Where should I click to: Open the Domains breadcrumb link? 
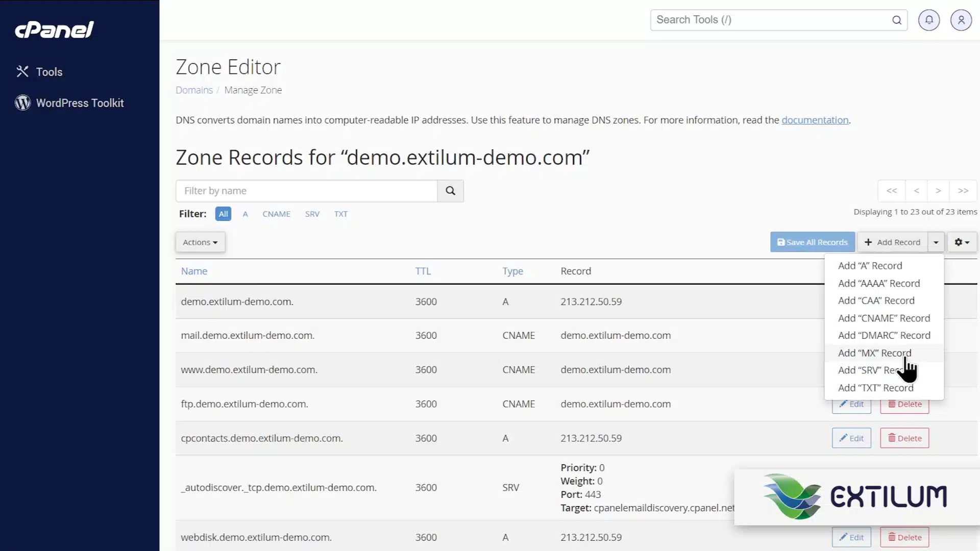click(194, 90)
